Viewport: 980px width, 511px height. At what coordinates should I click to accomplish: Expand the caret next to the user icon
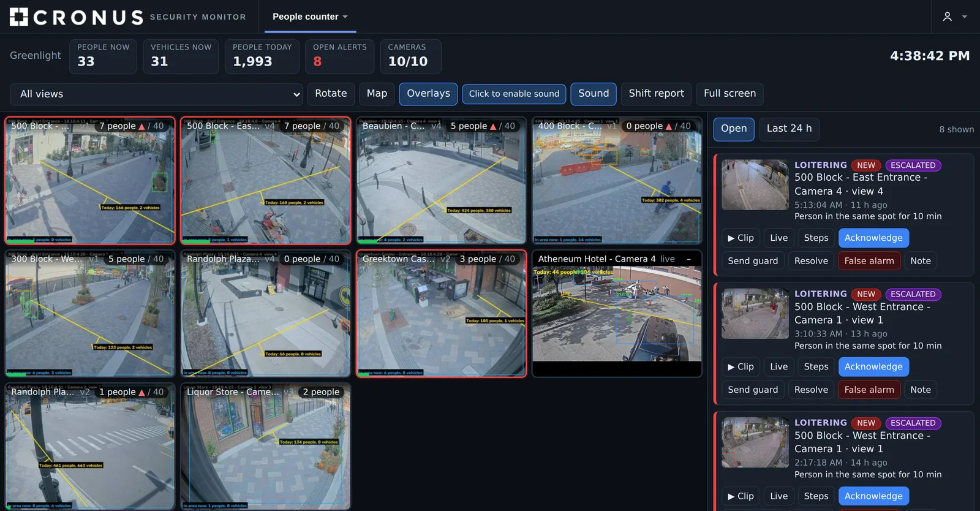(x=965, y=17)
